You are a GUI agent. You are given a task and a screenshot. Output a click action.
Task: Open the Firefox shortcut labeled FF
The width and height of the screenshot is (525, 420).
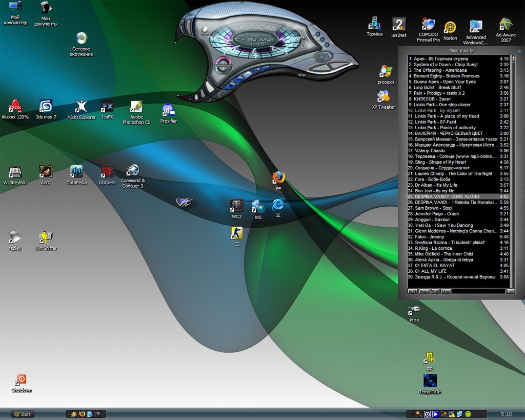pos(278,178)
